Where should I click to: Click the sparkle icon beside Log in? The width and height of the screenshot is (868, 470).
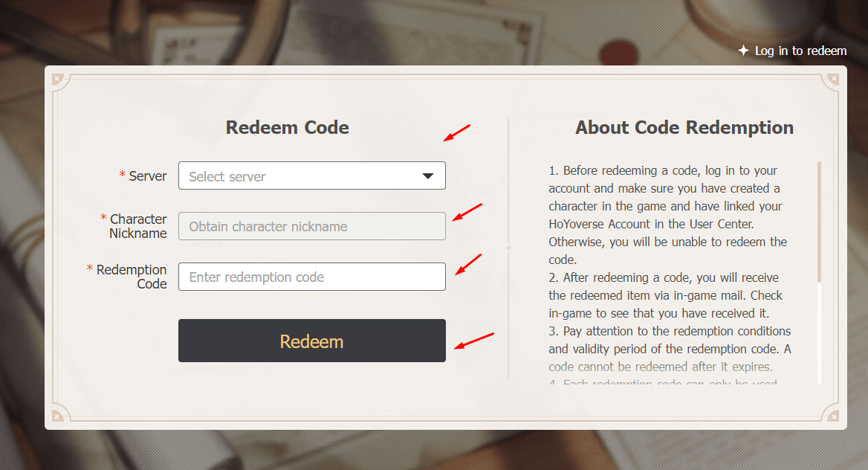pyautogui.click(x=743, y=51)
